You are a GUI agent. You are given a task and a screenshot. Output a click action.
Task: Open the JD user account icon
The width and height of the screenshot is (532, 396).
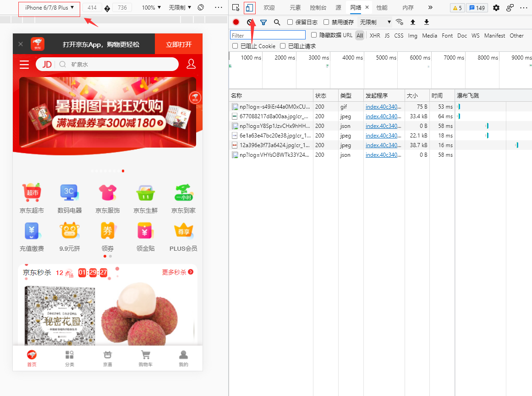191,64
